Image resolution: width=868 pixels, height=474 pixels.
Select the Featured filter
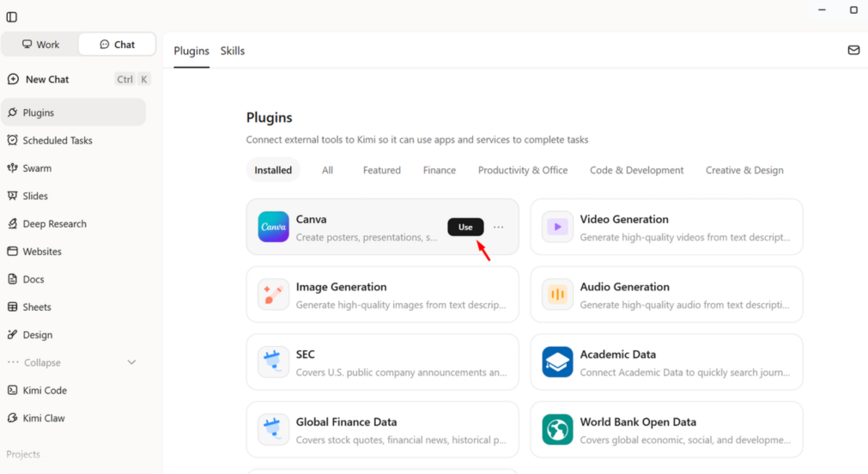pyautogui.click(x=382, y=170)
